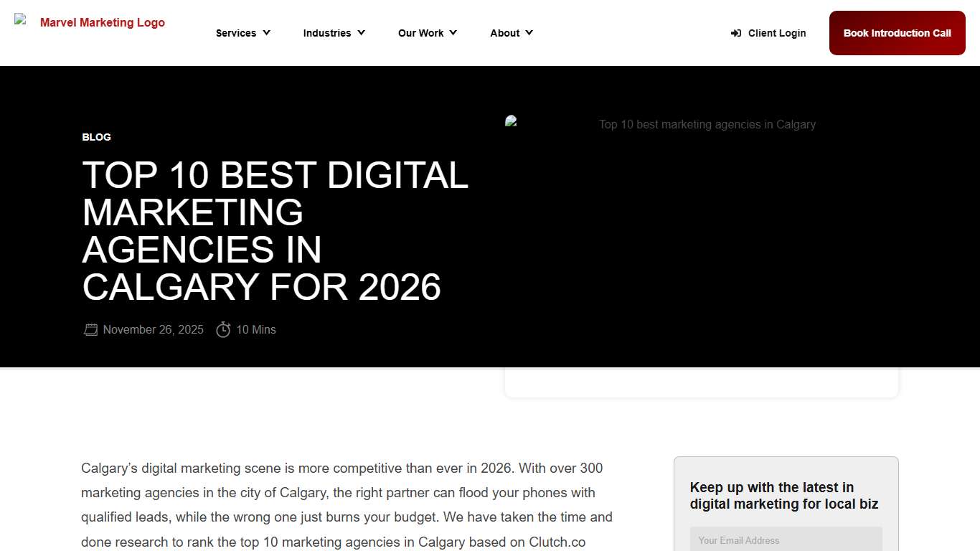Viewport: 980px width, 551px height.
Task: Open the Clutch.co link in the article
Action: pyautogui.click(x=557, y=542)
